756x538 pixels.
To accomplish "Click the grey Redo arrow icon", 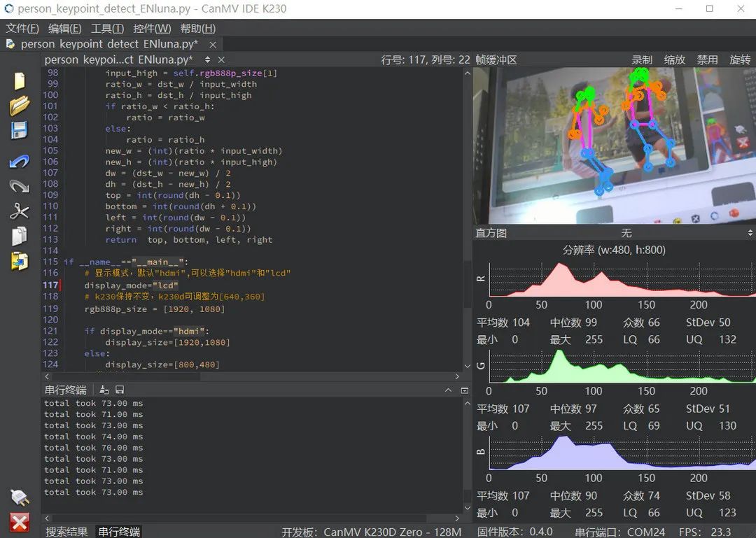I will (19, 186).
